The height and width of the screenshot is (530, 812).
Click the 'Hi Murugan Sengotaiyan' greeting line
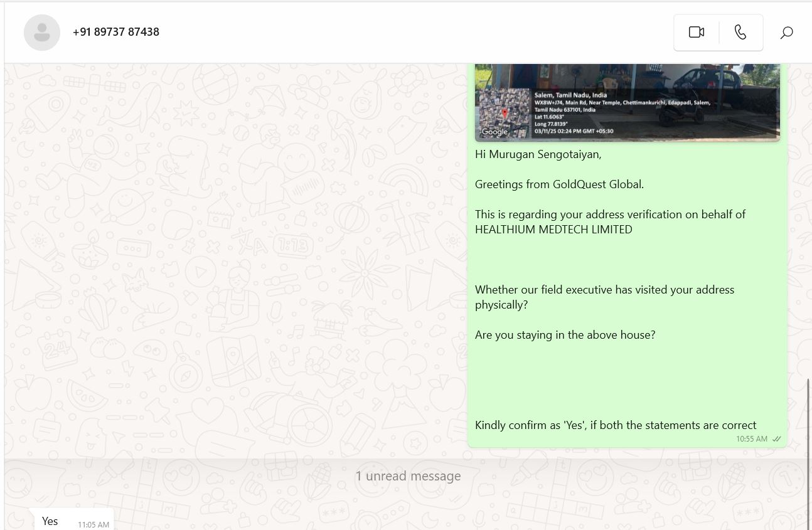tap(538, 154)
